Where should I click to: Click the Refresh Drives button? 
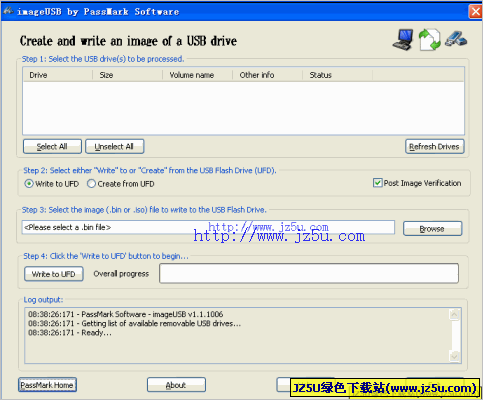pyautogui.click(x=435, y=146)
